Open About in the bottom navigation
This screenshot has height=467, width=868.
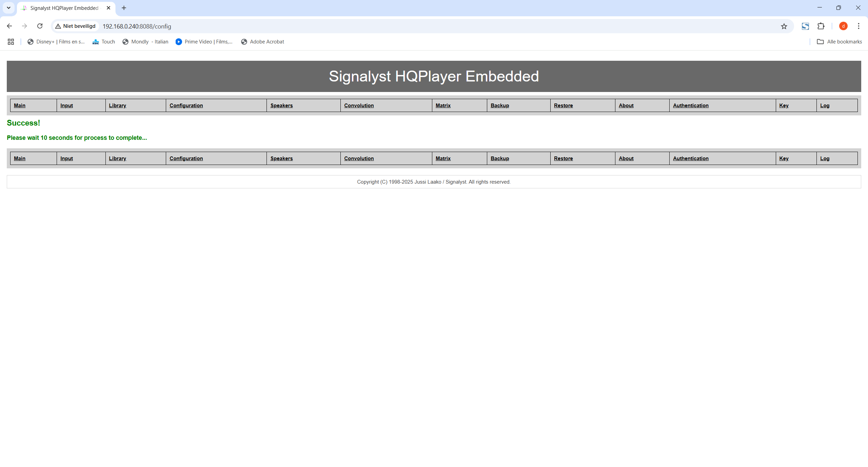(x=626, y=158)
